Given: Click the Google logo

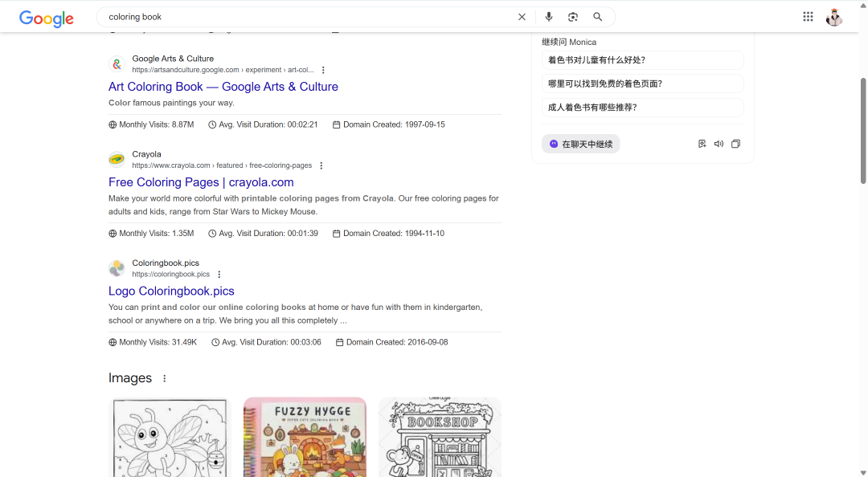Looking at the screenshot, I should (47, 18).
